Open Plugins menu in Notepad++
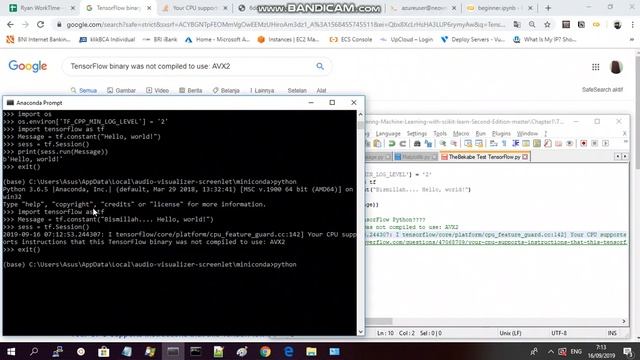The width and height of the screenshot is (640, 360). coord(501,133)
